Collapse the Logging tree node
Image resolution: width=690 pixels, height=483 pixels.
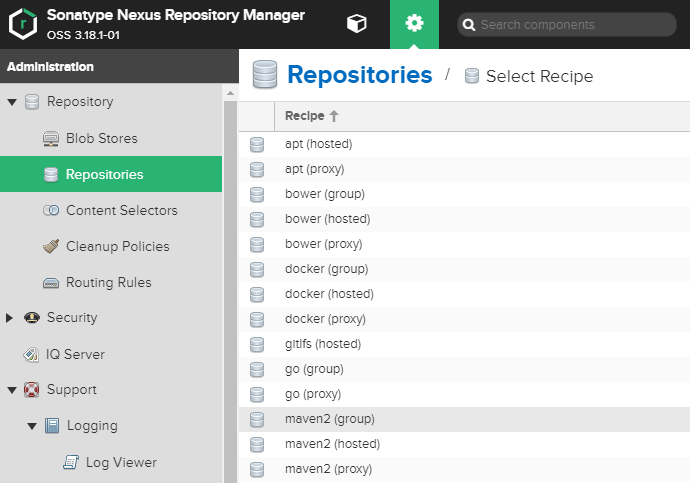pyautogui.click(x=32, y=426)
